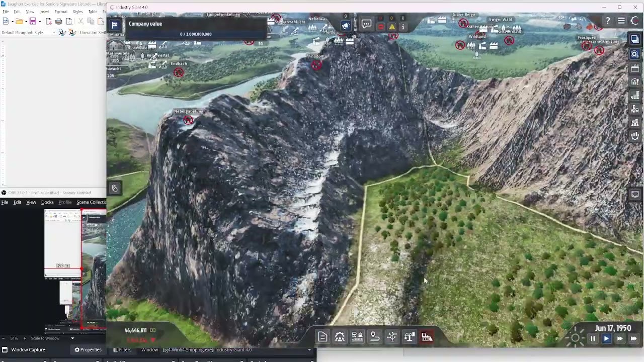The image size is (644, 362).
Task: Show red stop error notifications
Action: [x=381, y=27]
